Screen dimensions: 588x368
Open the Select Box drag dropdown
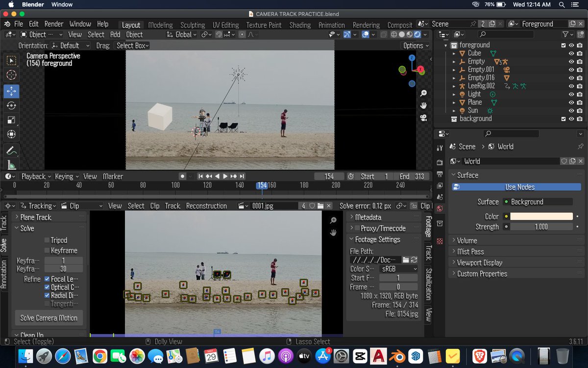click(132, 46)
